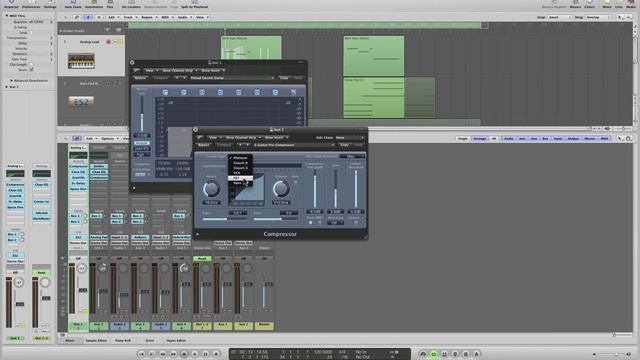Screen dimensions: 640x360
Task: Open Preferences in the toolbar
Action: pyautogui.click(x=31, y=4)
